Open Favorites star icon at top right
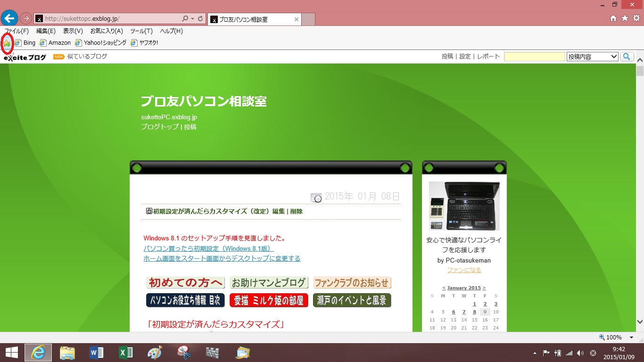The width and height of the screenshot is (644, 362). tap(625, 18)
